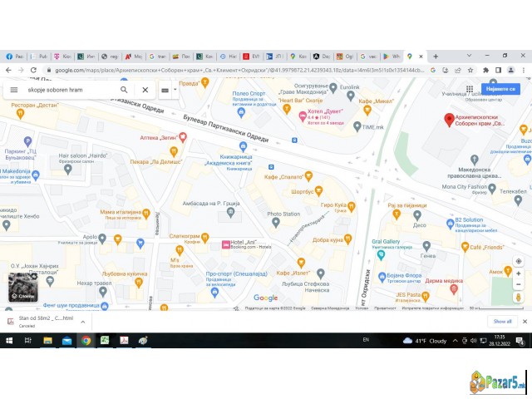Click the show my location button
532x399 pixels.
pyautogui.click(x=519, y=261)
